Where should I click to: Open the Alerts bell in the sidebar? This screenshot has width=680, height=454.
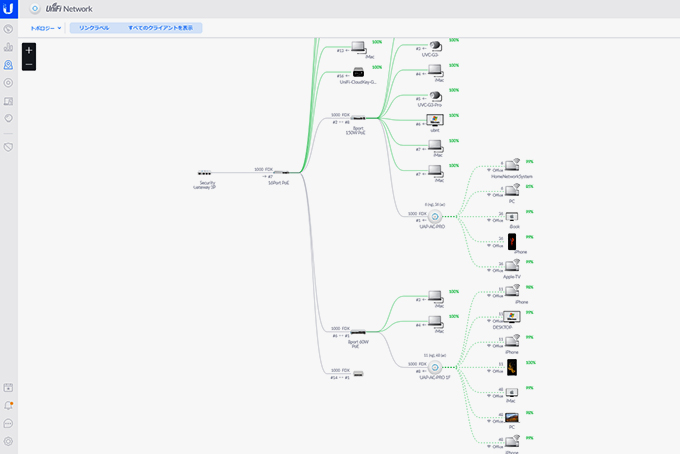[8, 405]
